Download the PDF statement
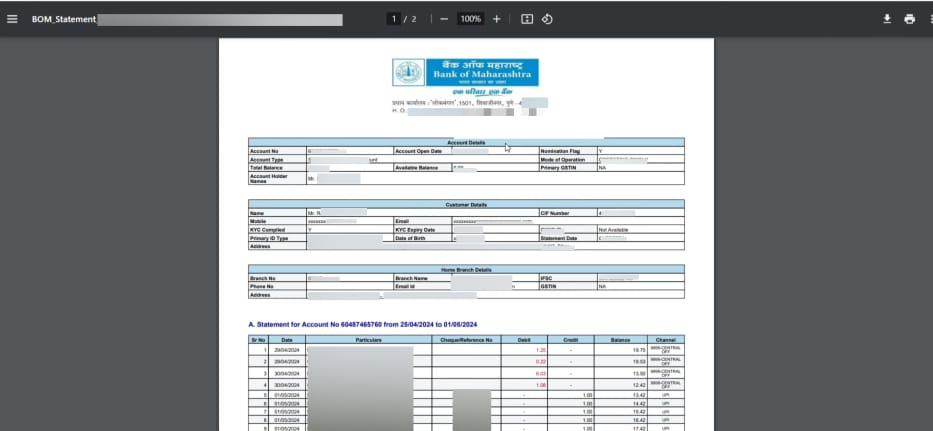Viewport: 933px width, 431px height. pos(887,19)
